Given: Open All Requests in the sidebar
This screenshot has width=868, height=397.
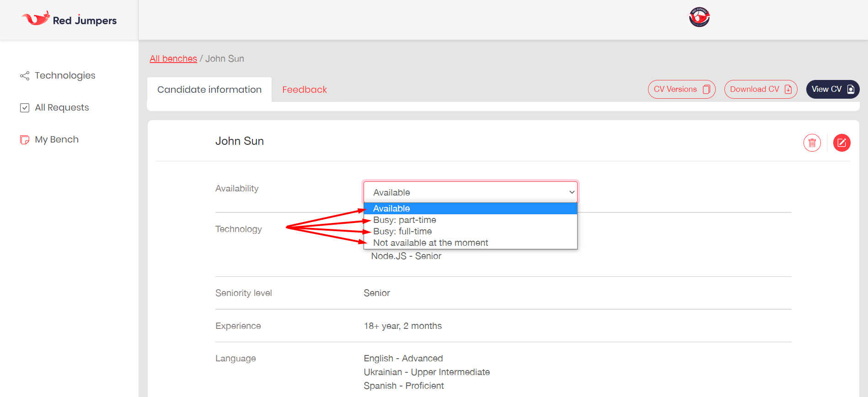Looking at the screenshot, I should tap(62, 107).
